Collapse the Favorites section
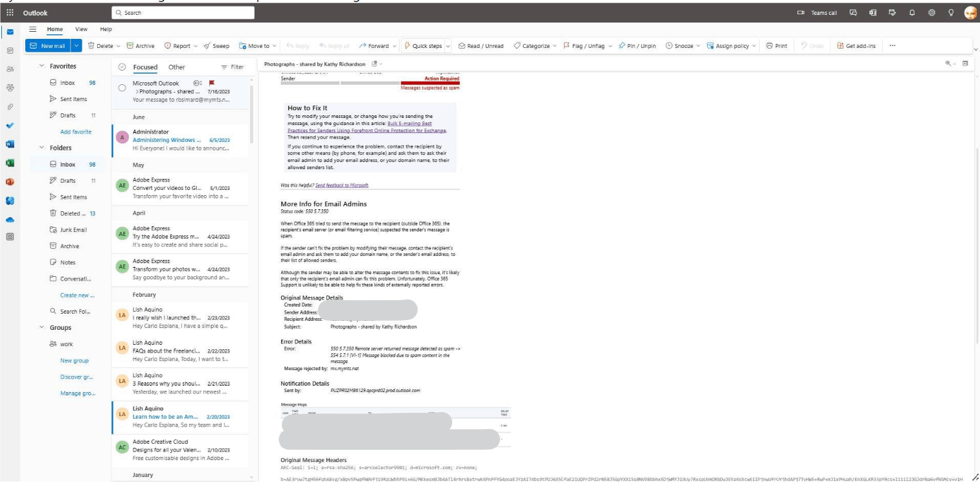Screen dimensions: 980x488 pos(42,66)
